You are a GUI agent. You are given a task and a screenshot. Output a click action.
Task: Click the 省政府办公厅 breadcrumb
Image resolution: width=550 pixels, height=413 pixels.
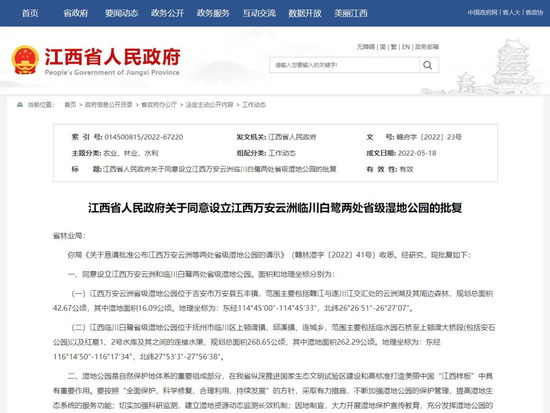(159, 105)
